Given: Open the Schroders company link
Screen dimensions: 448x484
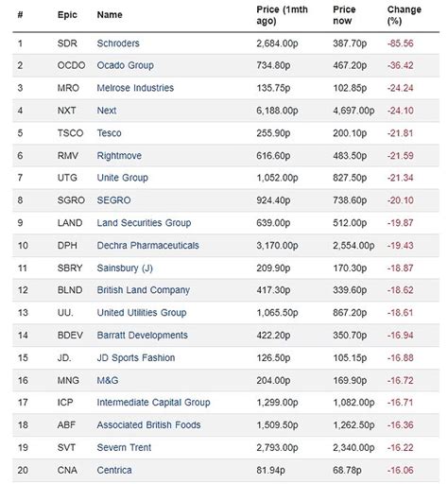Looking at the screenshot, I should [118, 43].
